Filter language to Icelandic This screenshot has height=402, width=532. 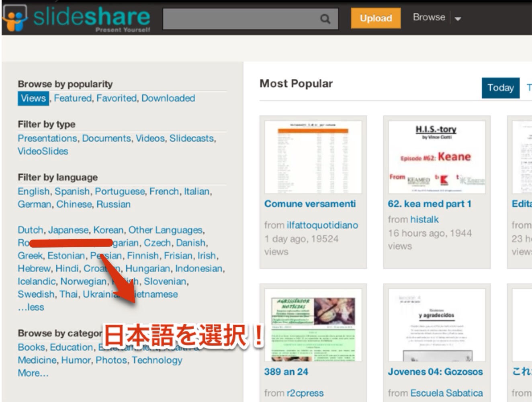click(x=37, y=281)
